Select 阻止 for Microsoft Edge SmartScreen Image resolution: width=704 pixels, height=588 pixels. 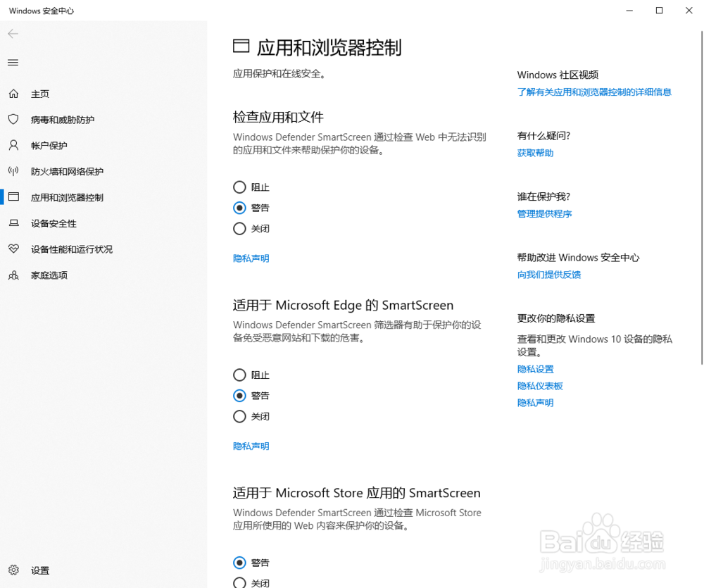tap(240, 375)
